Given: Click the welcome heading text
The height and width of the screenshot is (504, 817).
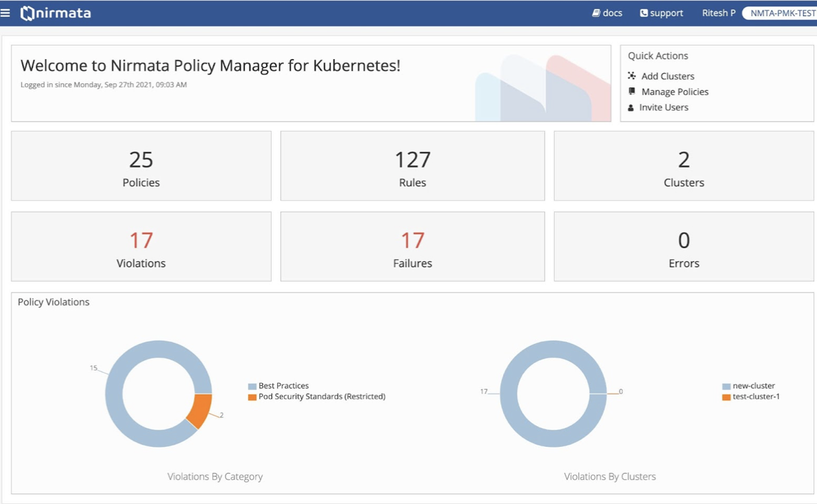Looking at the screenshot, I should (210, 66).
